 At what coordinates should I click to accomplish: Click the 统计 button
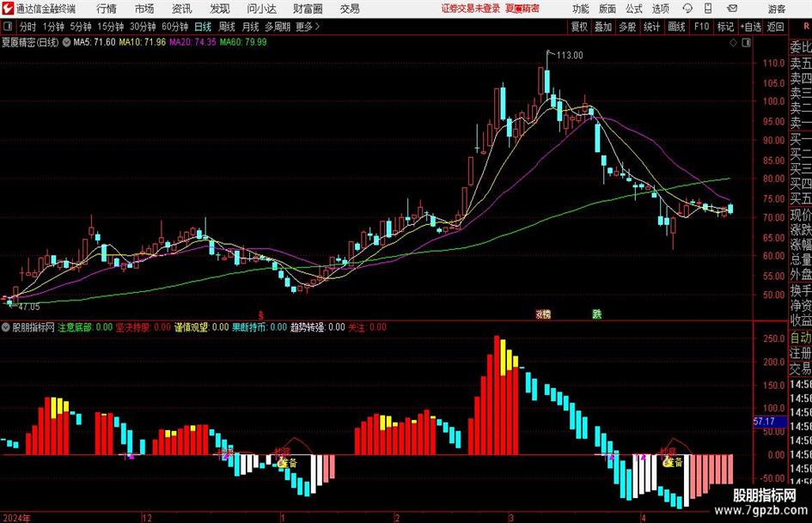(652, 27)
